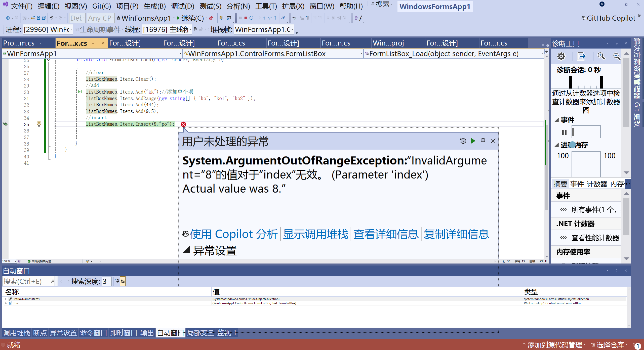644x350 pixels.
Task: Expand the listBoxNames.Items tree row
Action: click(6, 299)
